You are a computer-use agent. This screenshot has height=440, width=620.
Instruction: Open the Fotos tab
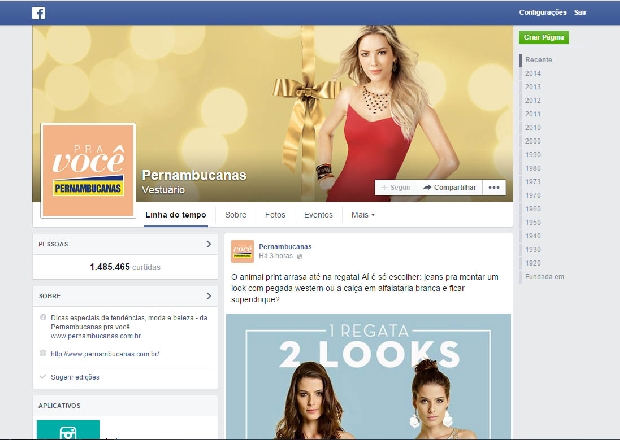[275, 215]
